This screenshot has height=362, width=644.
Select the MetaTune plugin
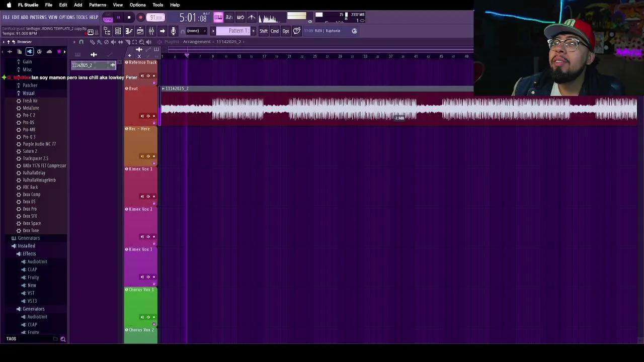(31, 108)
